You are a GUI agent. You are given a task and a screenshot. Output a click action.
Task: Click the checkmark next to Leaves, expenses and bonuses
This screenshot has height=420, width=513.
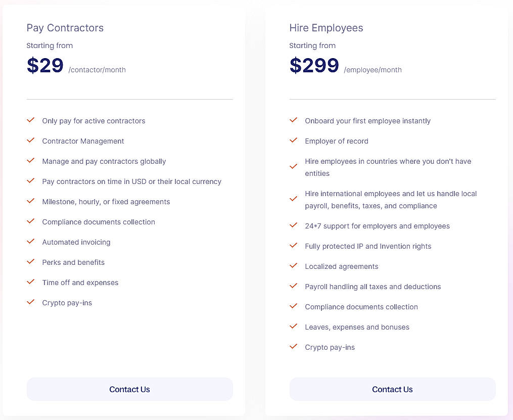[293, 326]
